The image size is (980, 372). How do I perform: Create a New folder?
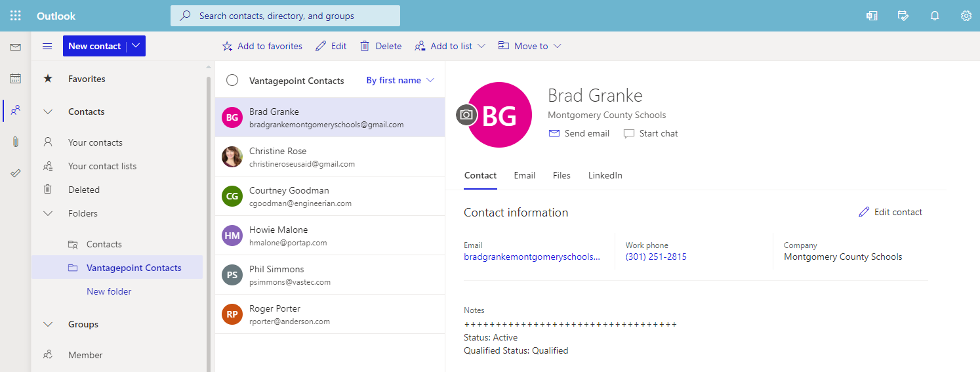[109, 291]
